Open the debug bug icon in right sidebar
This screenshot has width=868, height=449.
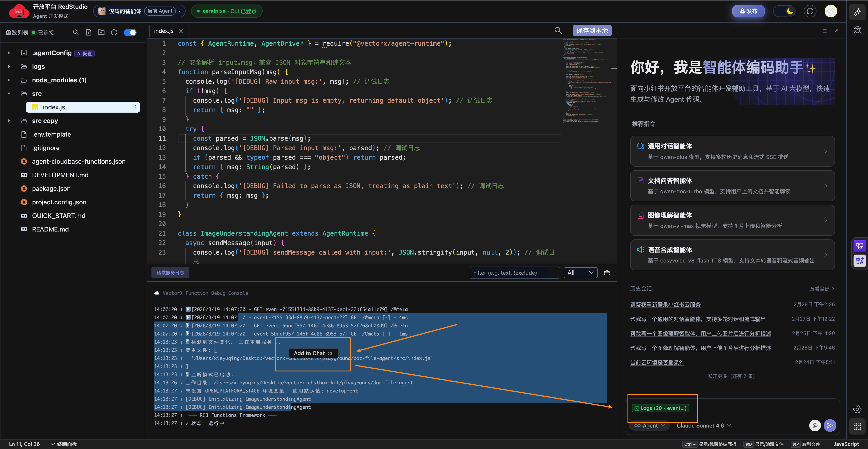(x=857, y=30)
